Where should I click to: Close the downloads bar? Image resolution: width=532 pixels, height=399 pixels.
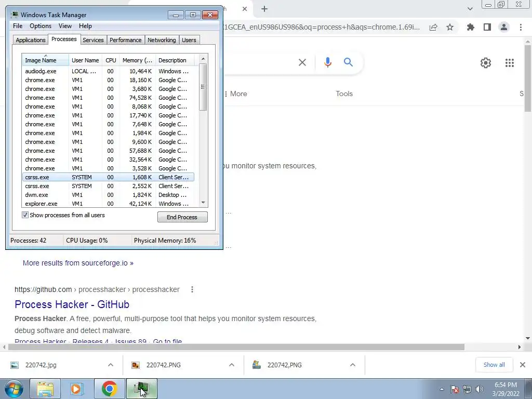click(523, 365)
